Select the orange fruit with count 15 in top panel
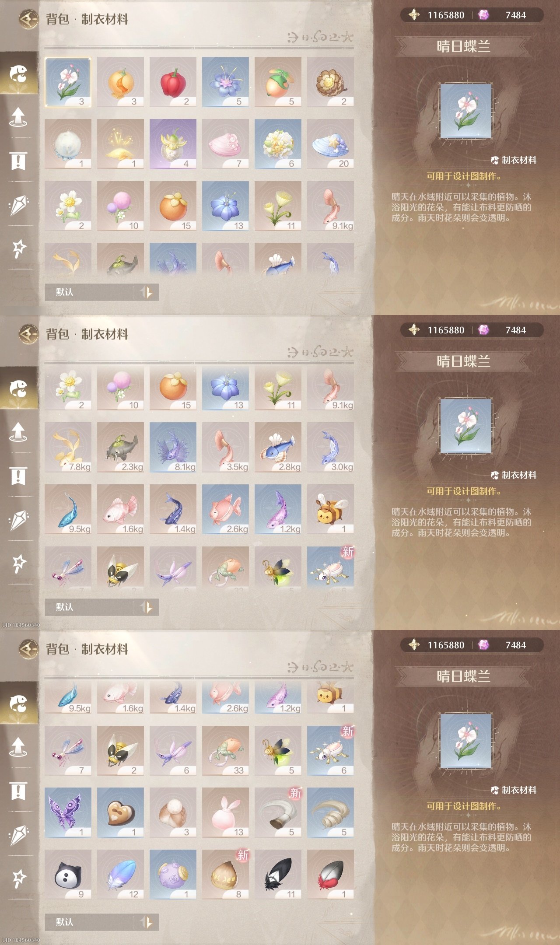This screenshot has width=560, height=945. click(173, 206)
